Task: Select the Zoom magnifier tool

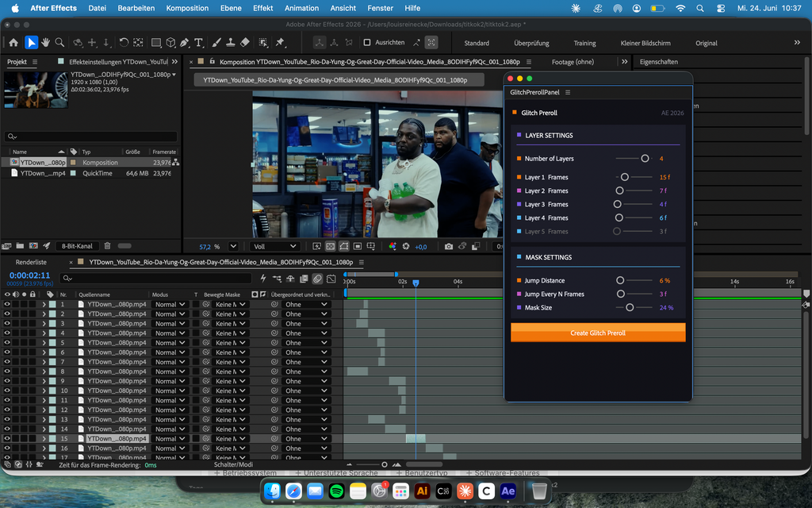Action: click(60, 43)
